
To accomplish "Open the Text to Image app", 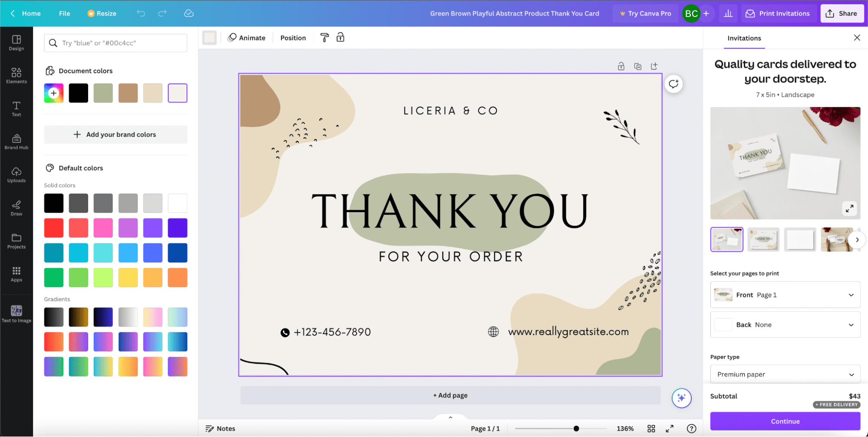I will pos(17,314).
